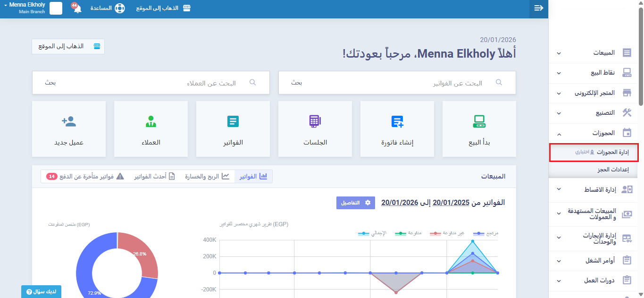
Task: Expand المبيعات sidebar menu
Action: tap(595, 53)
